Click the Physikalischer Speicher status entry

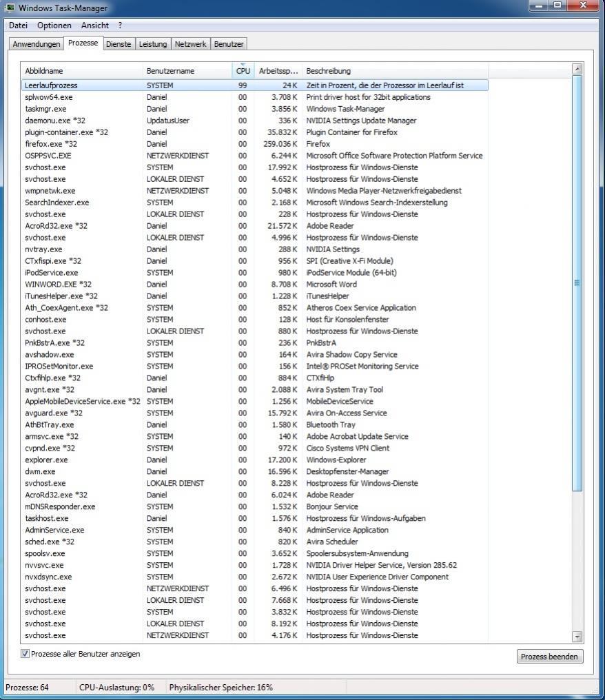click(x=221, y=688)
